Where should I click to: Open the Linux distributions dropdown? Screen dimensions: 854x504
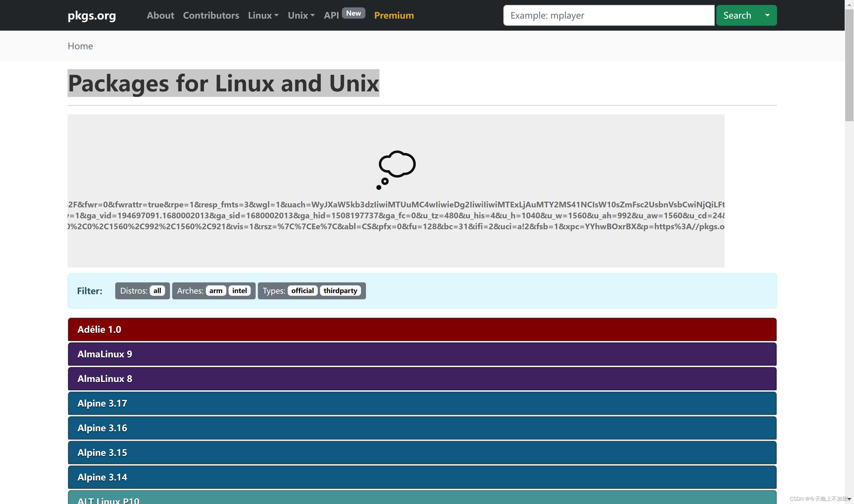pos(263,15)
